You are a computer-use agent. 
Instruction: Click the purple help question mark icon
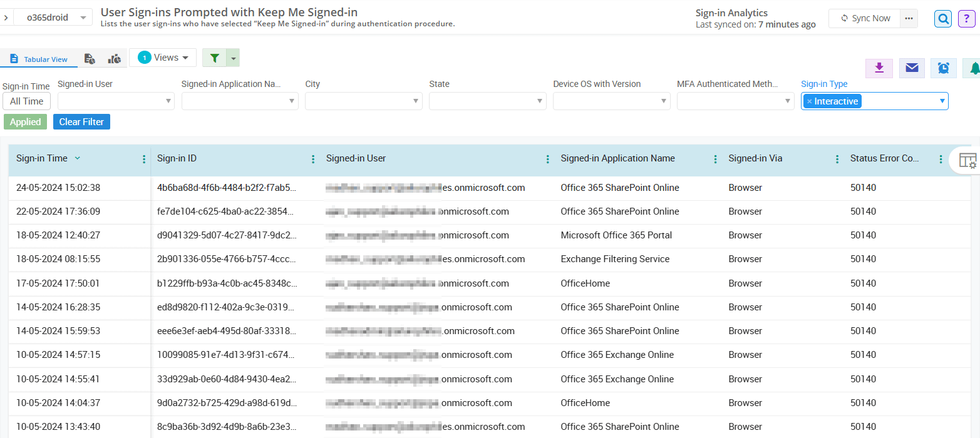pyautogui.click(x=967, y=19)
